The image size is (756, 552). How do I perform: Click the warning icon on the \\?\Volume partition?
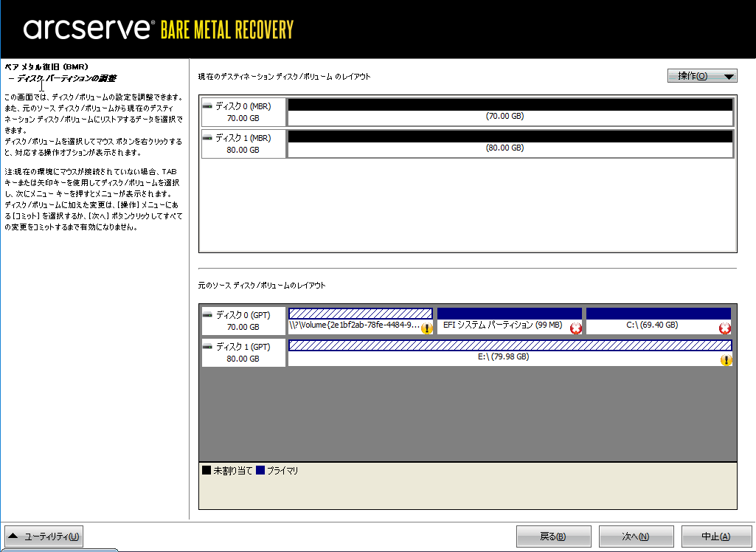tap(427, 328)
